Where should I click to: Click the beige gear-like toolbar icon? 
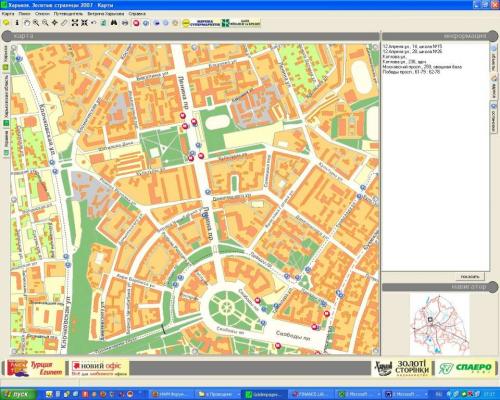pos(175,23)
